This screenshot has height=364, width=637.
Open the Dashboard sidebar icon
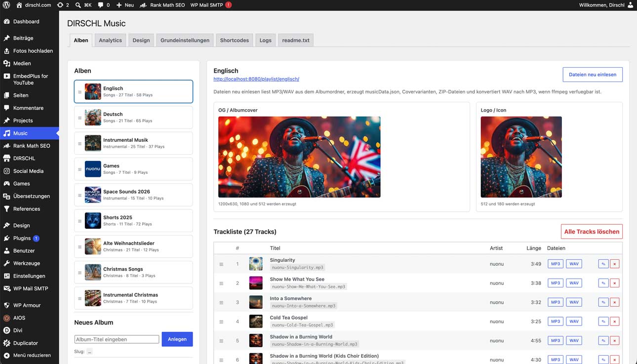tap(6, 22)
